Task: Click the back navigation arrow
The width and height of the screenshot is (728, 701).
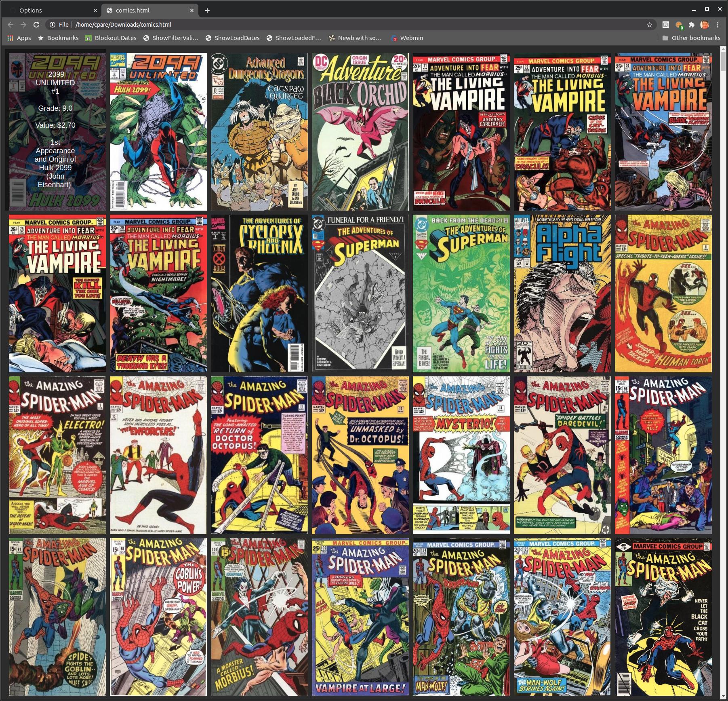Action: [x=10, y=25]
